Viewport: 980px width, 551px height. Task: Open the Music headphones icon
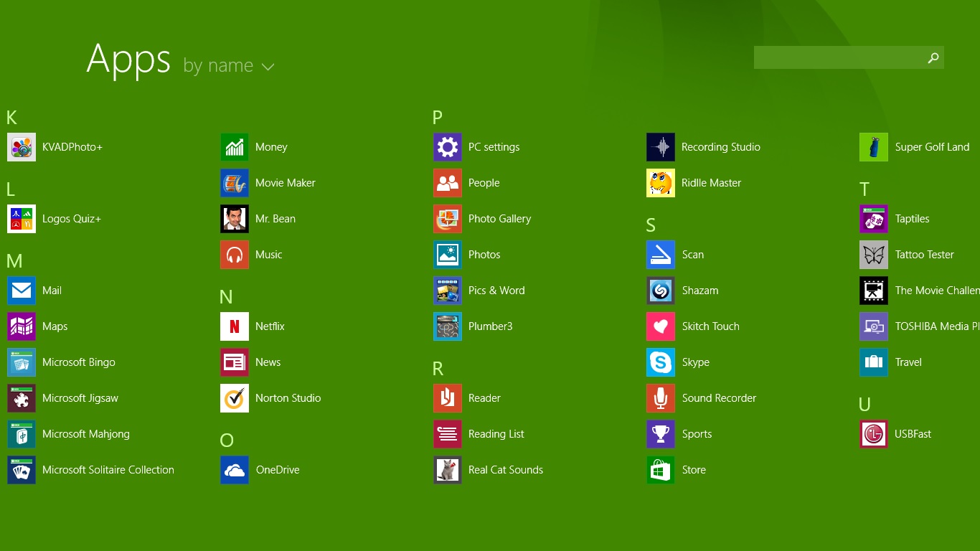click(x=235, y=255)
